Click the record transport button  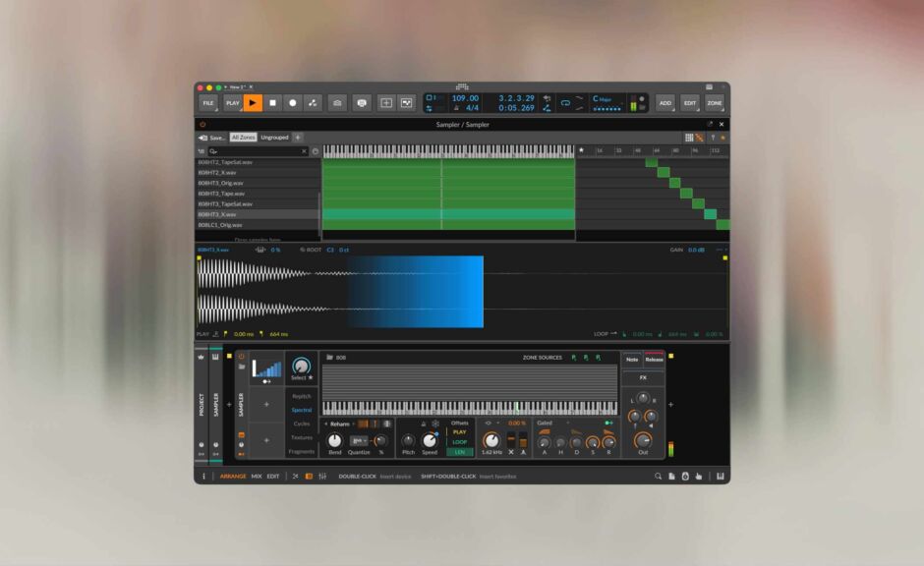[293, 103]
